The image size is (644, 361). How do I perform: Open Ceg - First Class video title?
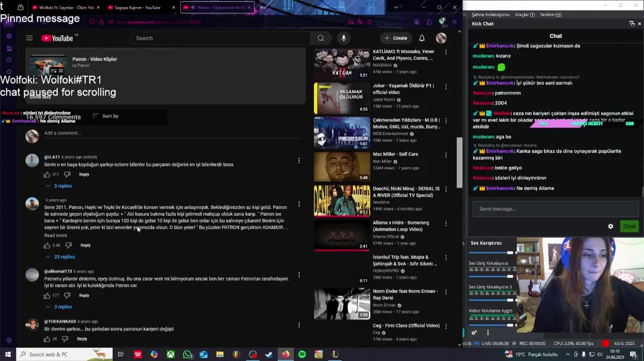pyautogui.click(x=406, y=325)
